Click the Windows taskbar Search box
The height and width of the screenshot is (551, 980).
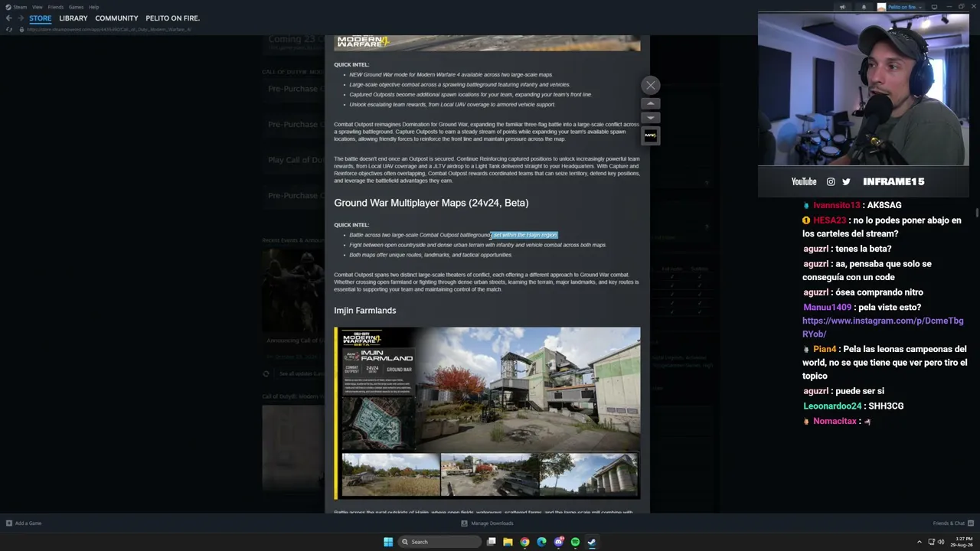tap(439, 542)
